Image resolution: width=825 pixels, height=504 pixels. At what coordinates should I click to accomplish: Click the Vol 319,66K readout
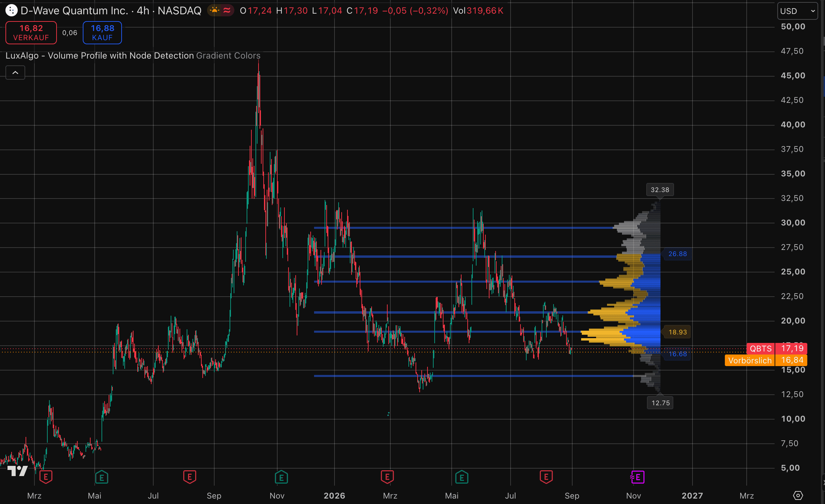pyautogui.click(x=478, y=11)
